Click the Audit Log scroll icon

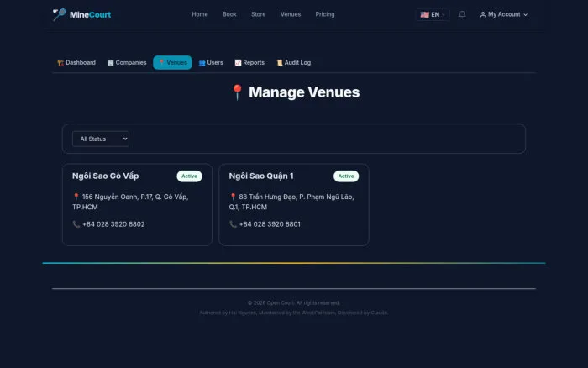tap(280, 63)
